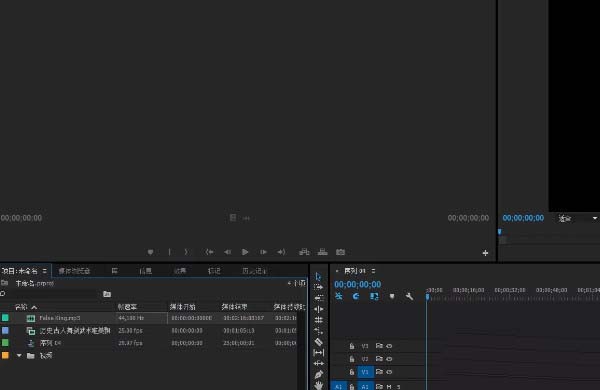The image size is (600, 390).
Task: Open timeline display settings wrench
Action: coord(409,296)
